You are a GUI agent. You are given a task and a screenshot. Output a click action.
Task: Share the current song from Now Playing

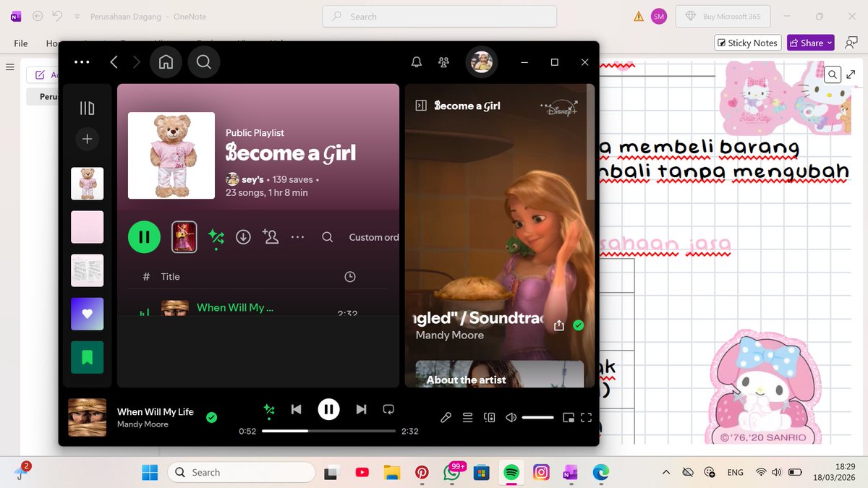point(558,326)
